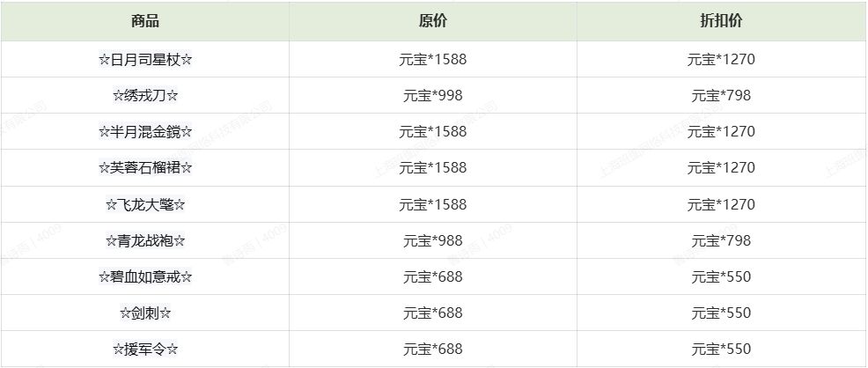Select the ☆援军令☆ product cell
The height and width of the screenshot is (368, 868).
click(145, 349)
